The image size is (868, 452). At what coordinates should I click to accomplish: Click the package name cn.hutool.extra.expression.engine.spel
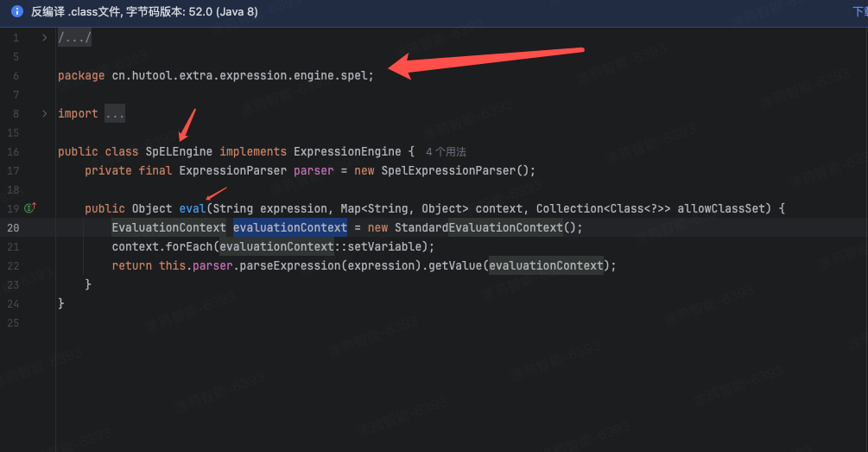pos(240,76)
